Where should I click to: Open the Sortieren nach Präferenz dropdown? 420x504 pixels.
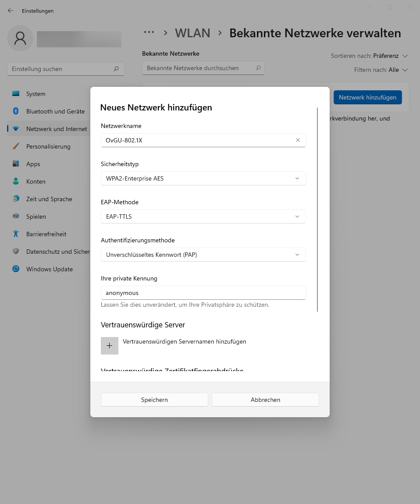coord(370,56)
